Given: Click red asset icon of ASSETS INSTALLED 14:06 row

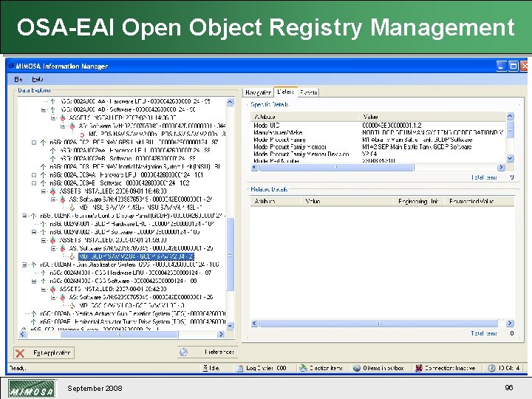Looking at the screenshot, I should (63, 117).
